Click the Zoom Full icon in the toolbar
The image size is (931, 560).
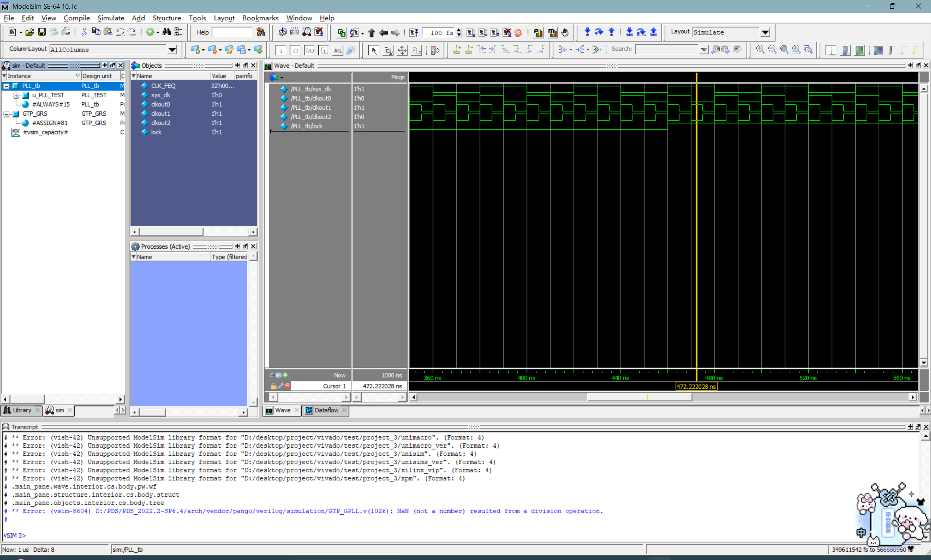[x=784, y=50]
